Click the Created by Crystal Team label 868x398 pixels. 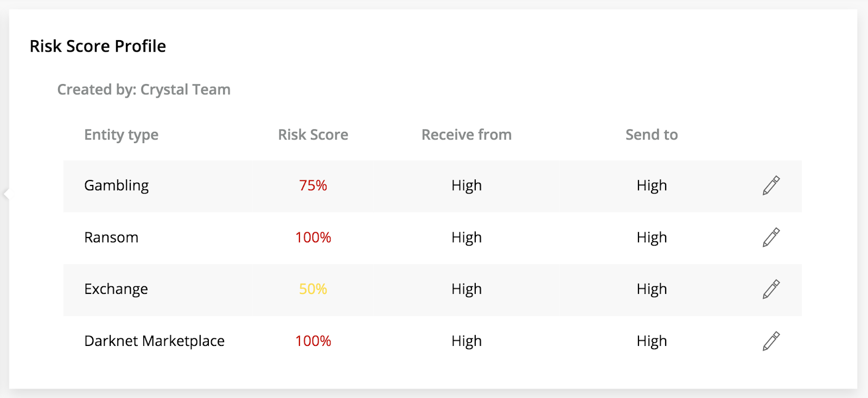tap(144, 89)
